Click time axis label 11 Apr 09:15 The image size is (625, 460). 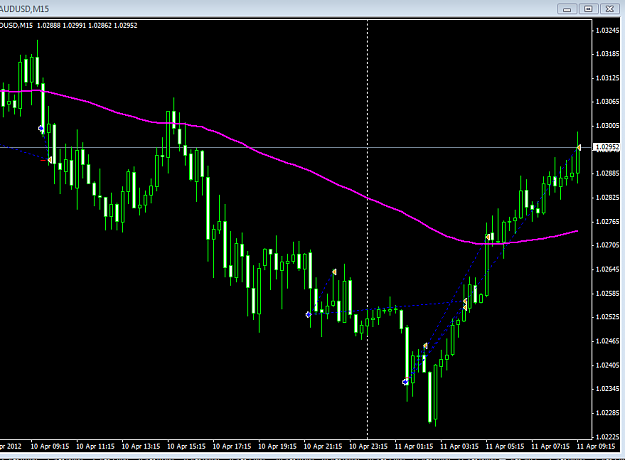(x=596, y=446)
